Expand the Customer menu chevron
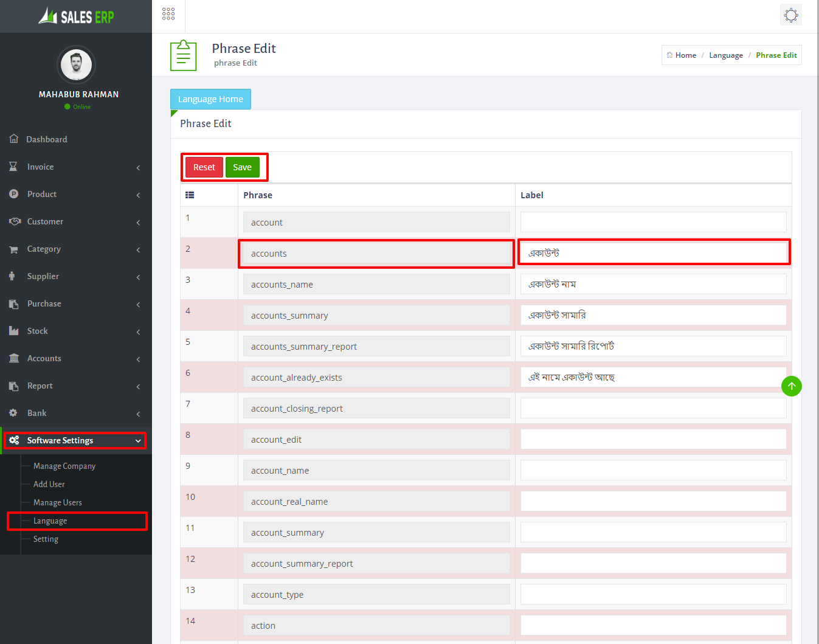This screenshot has width=819, height=644. [x=138, y=223]
